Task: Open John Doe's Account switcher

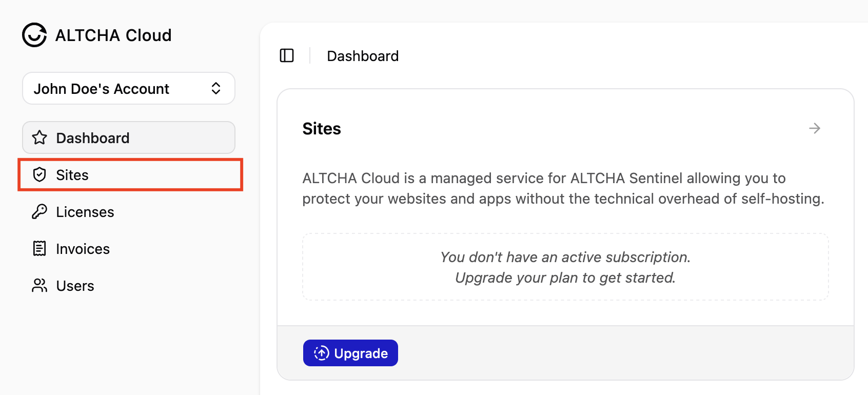Action: click(129, 88)
